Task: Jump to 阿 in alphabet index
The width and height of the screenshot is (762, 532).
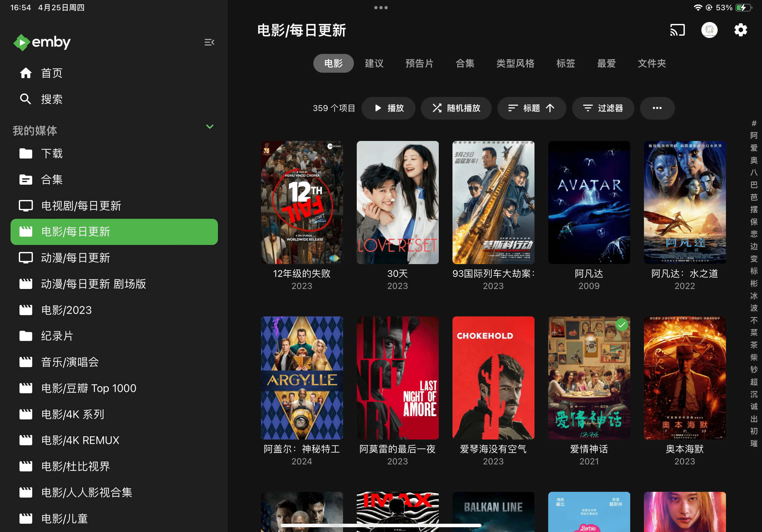Action: point(754,136)
